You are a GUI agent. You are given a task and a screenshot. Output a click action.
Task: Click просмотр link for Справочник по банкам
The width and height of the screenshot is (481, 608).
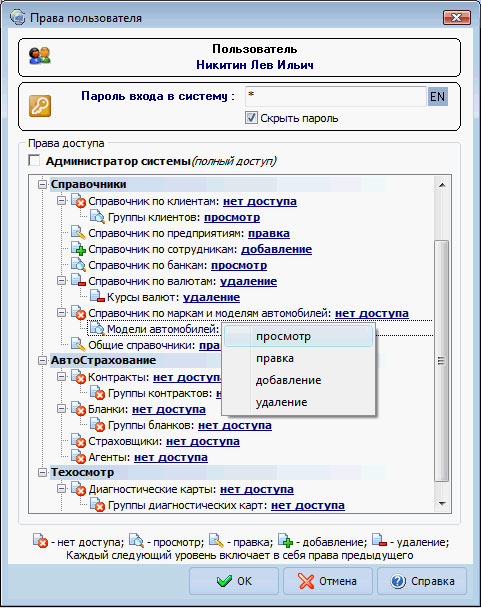[x=239, y=266]
